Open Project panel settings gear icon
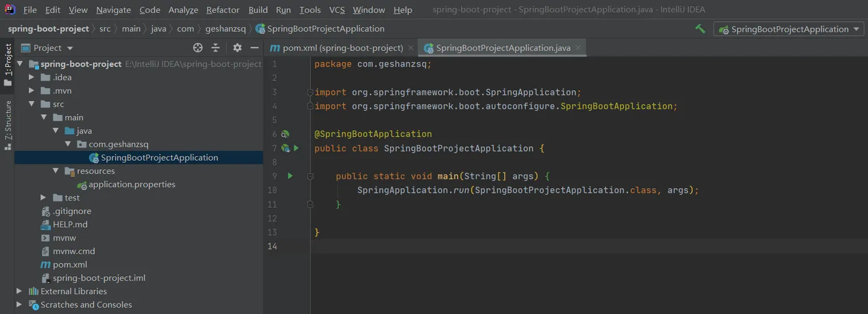 (237, 48)
